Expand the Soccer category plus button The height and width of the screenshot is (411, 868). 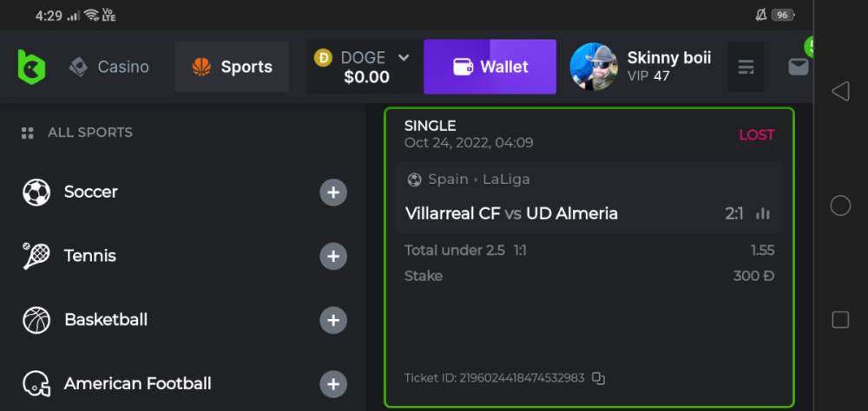(333, 192)
